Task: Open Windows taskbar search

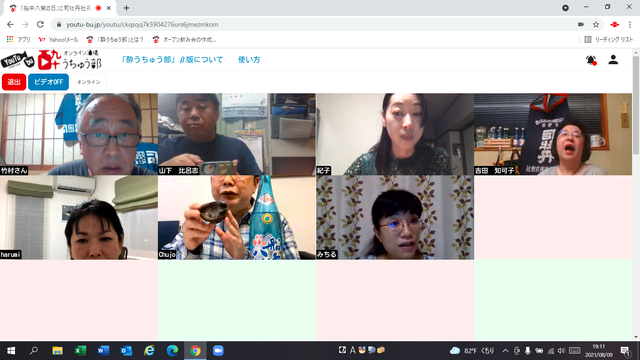Action: pos(34,351)
